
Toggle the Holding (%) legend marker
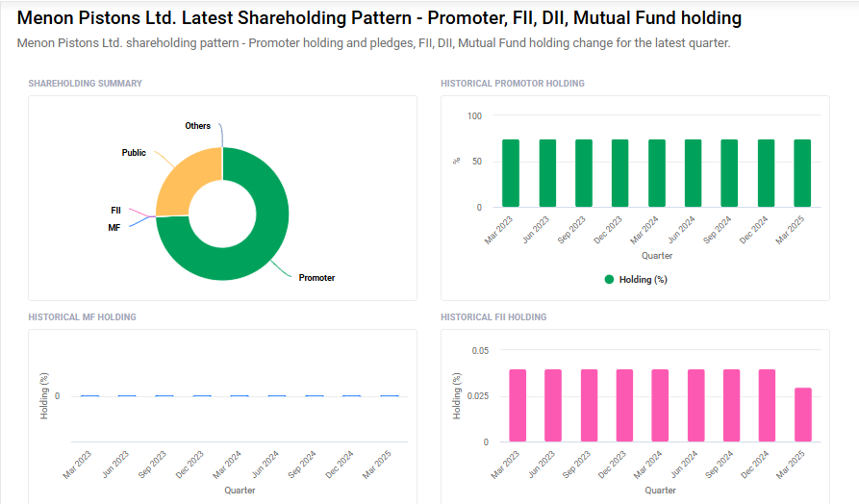point(609,279)
